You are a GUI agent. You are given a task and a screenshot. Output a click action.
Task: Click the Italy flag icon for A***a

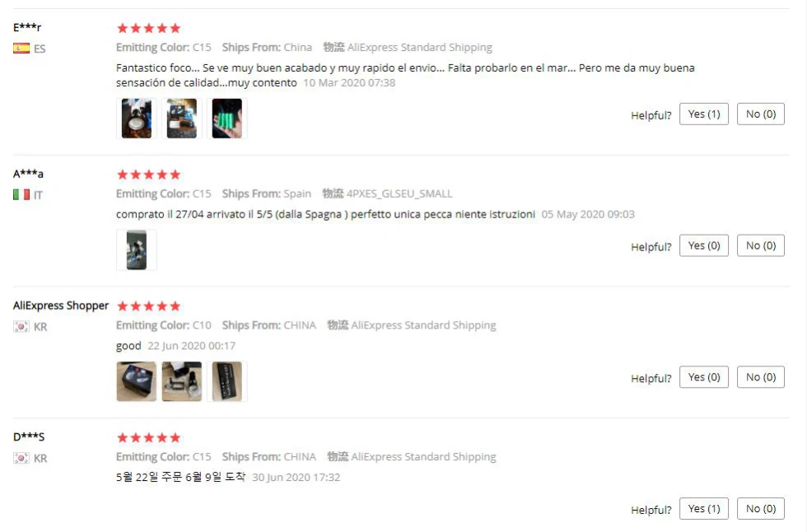click(x=21, y=194)
